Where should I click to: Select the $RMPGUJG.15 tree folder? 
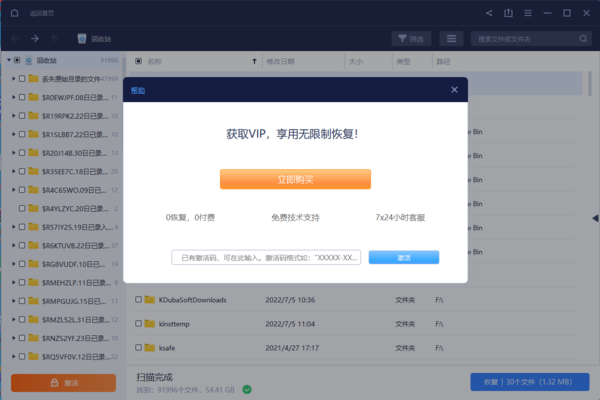(74, 301)
